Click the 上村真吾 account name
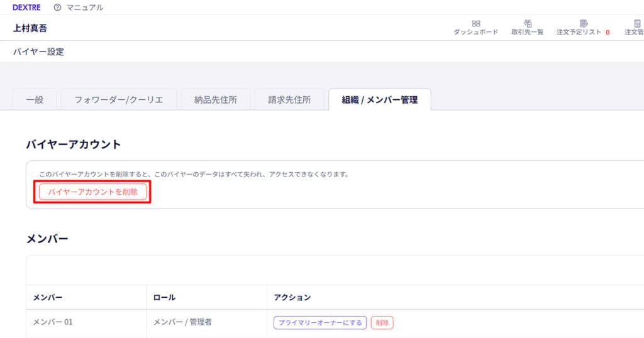The height and width of the screenshot is (338, 644). [x=30, y=28]
